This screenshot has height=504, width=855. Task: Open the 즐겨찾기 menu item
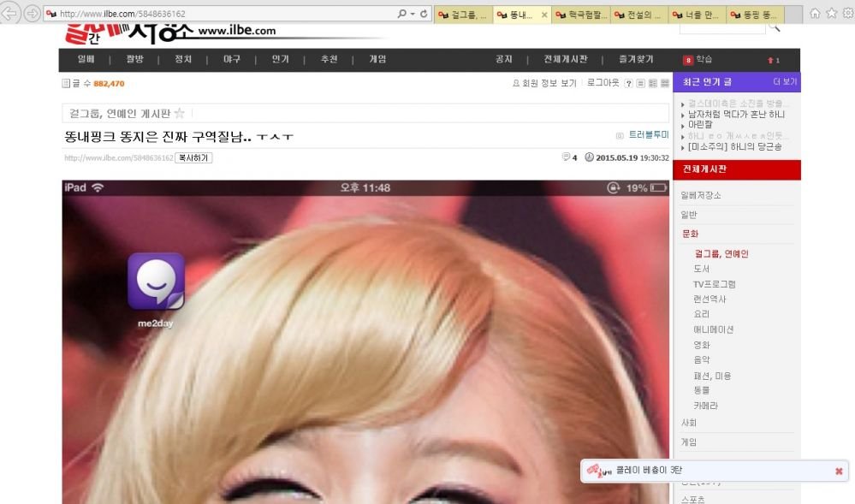click(x=636, y=59)
